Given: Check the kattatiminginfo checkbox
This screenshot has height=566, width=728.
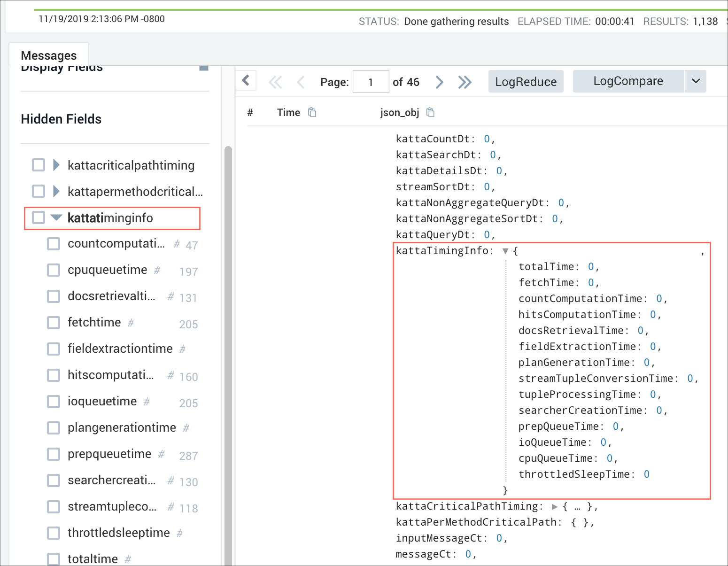Looking at the screenshot, I should click(x=38, y=217).
